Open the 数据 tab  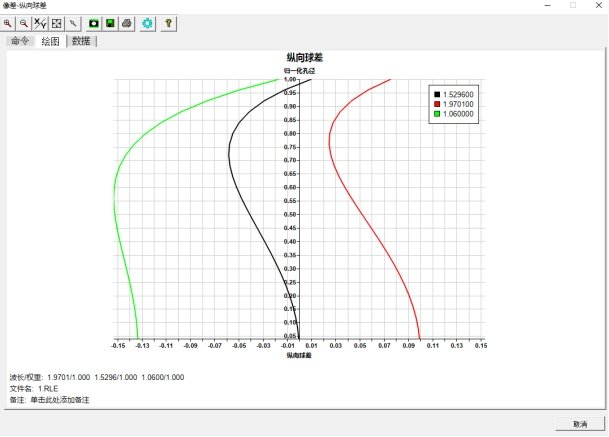point(81,41)
